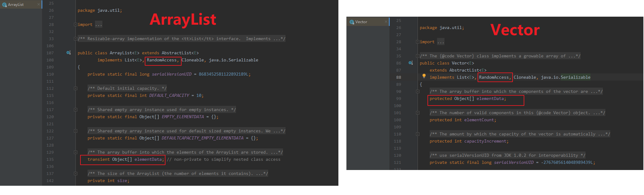The height and width of the screenshot is (195, 644).
Task: Click current line number 88 in Vector gutter
Action: point(399,77)
